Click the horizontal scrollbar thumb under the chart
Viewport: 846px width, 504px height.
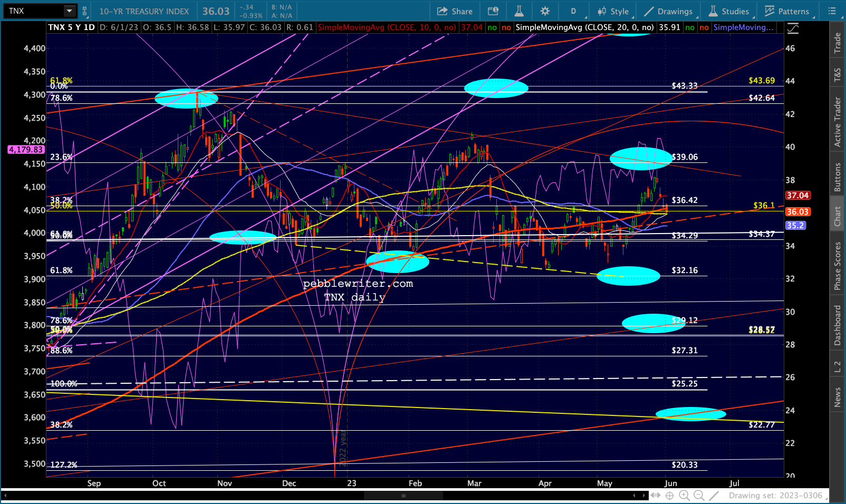[x=403, y=496]
